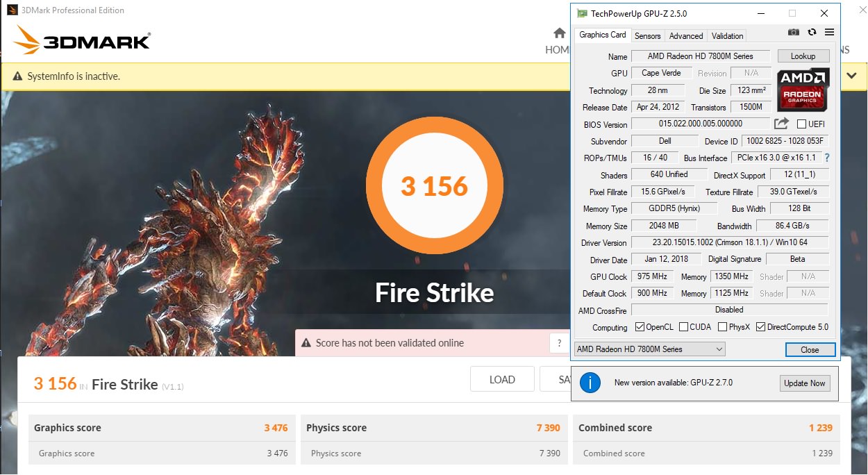Switch to the Advanced tab
Screen dimensions: 868x475
[x=686, y=36]
